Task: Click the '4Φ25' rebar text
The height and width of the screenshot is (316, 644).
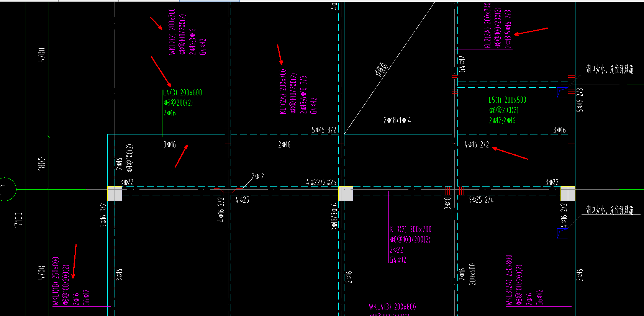Action: pos(242,200)
